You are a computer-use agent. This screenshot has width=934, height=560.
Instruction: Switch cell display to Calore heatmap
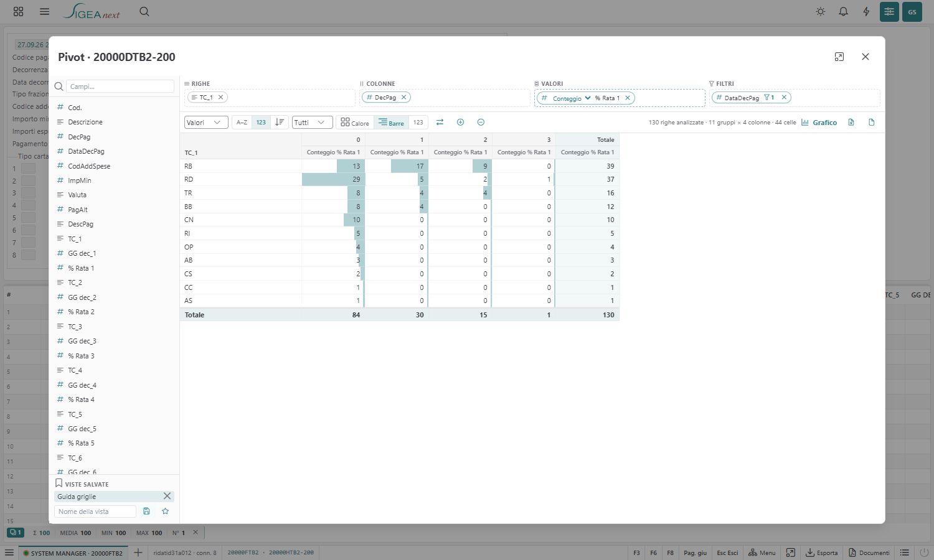(x=355, y=123)
